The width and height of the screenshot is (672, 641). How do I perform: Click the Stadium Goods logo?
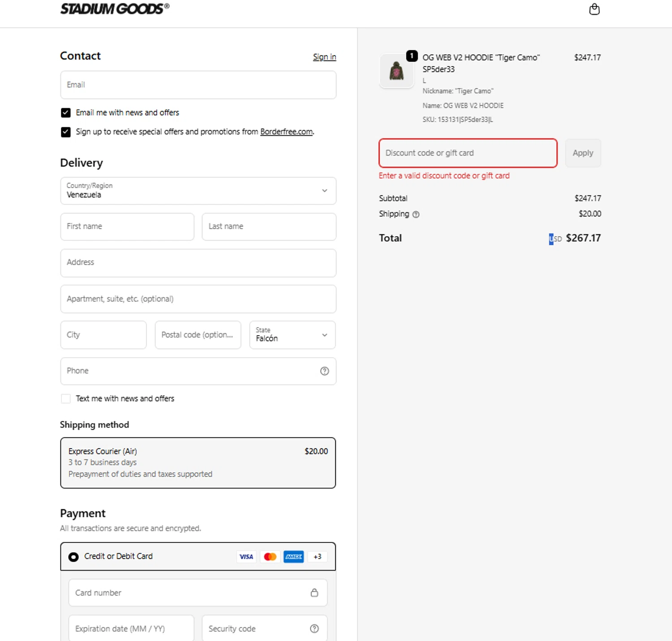pos(115,9)
